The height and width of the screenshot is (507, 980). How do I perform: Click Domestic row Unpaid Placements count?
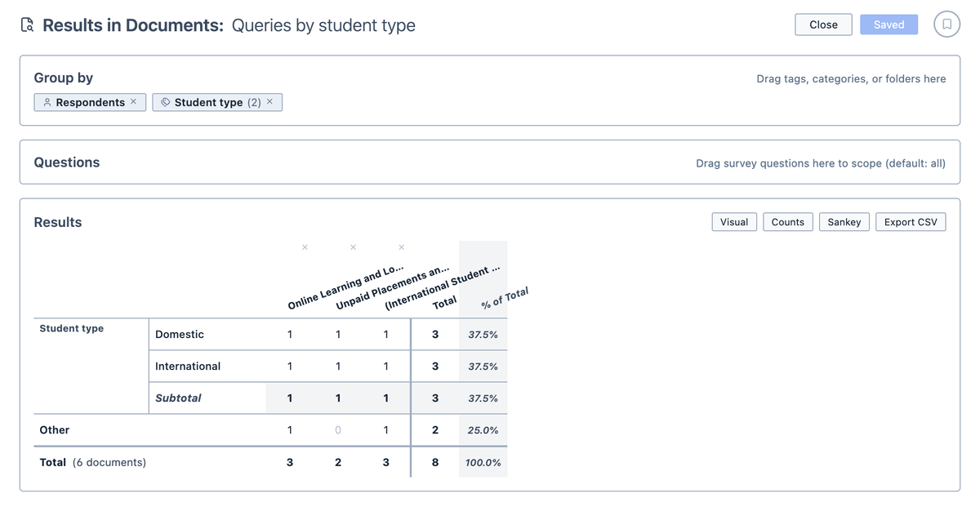point(338,334)
